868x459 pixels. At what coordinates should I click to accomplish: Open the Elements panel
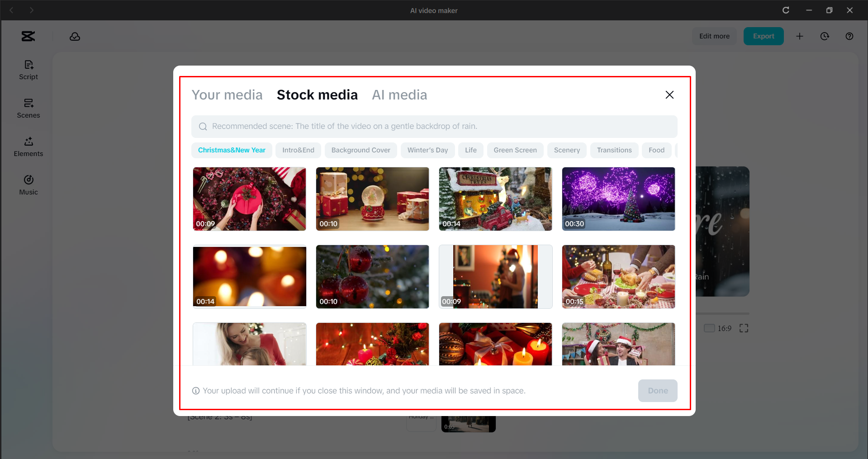tap(28, 147)
